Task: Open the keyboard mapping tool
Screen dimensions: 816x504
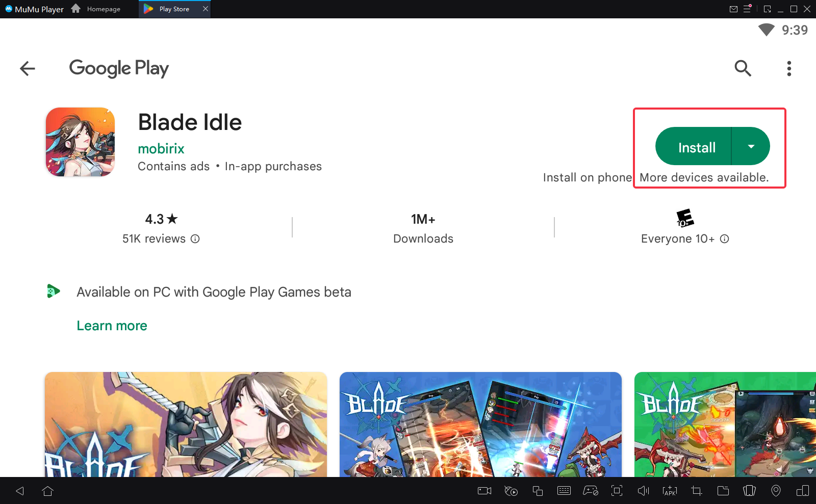Action: pyautogui.click(x=564, y=491)
